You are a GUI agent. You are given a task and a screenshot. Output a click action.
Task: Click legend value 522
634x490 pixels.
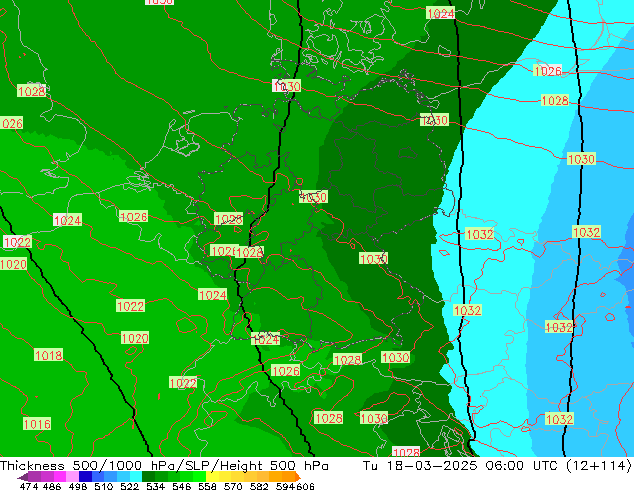[x=129, y=486]
